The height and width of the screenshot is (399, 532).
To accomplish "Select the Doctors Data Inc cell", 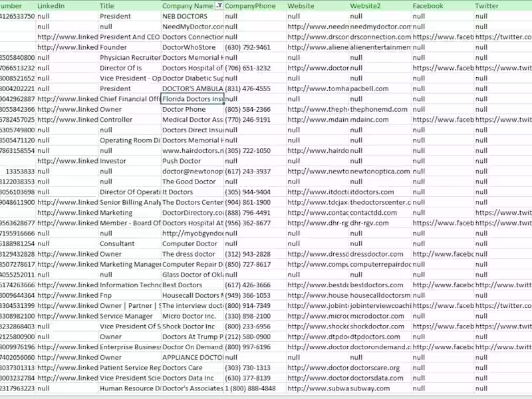I will coord(192,378).
